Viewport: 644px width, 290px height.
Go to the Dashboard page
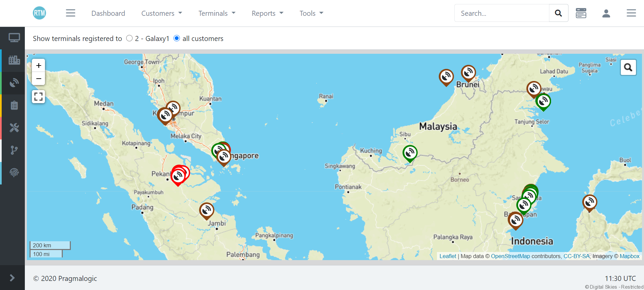108,13
